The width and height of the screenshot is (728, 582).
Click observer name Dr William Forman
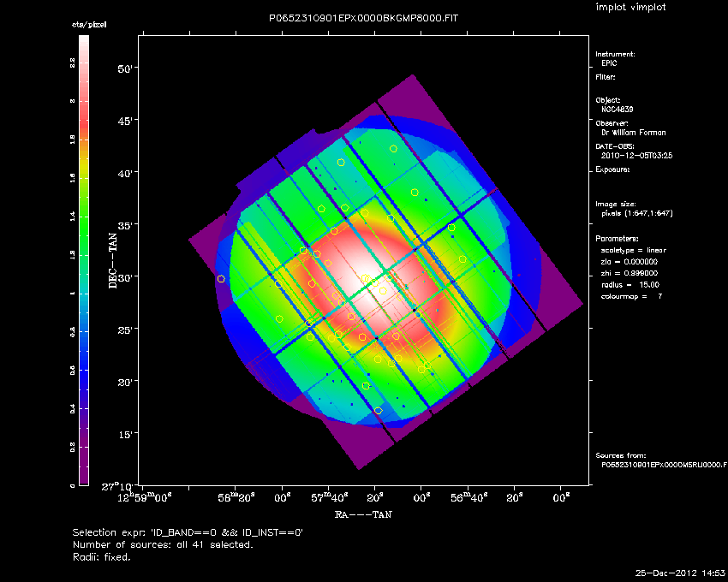tap(633, 133)
